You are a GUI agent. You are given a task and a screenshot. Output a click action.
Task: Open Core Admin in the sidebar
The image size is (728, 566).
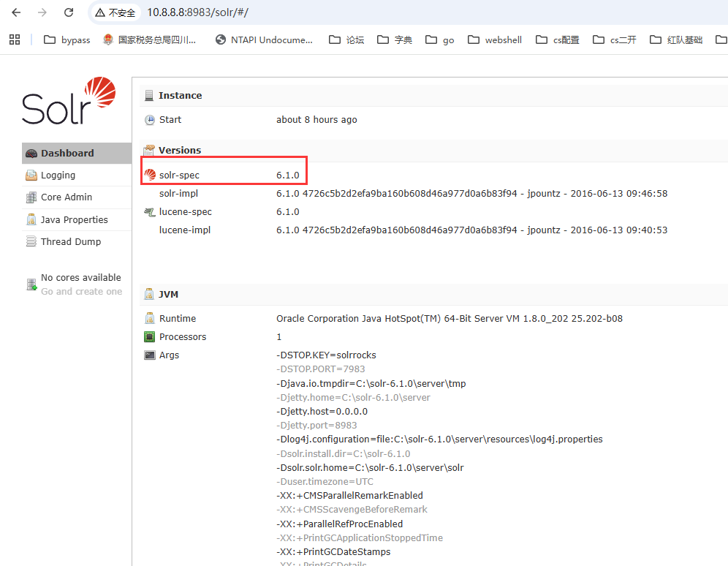[x=77, y=197]
